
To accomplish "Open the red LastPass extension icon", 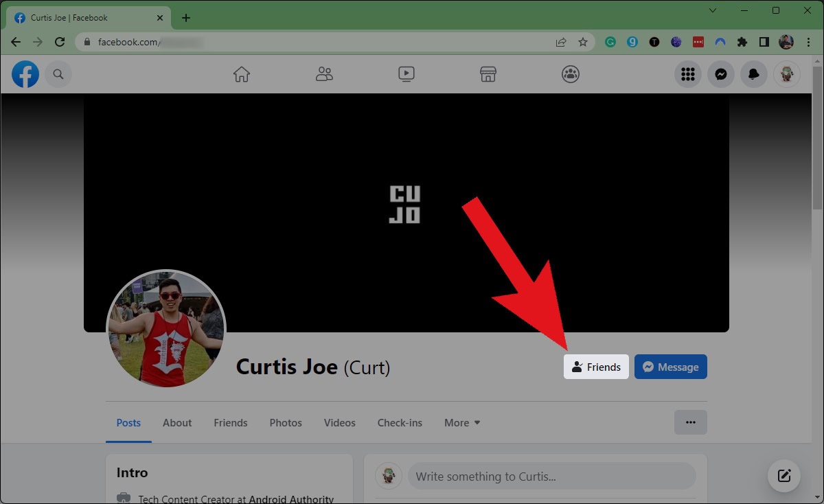I will coord(698,42).
